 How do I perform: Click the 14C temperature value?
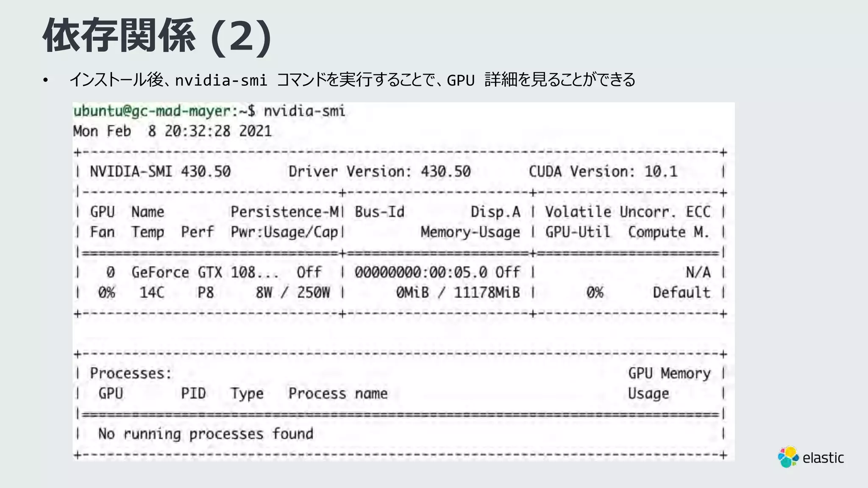click(152, 293)
